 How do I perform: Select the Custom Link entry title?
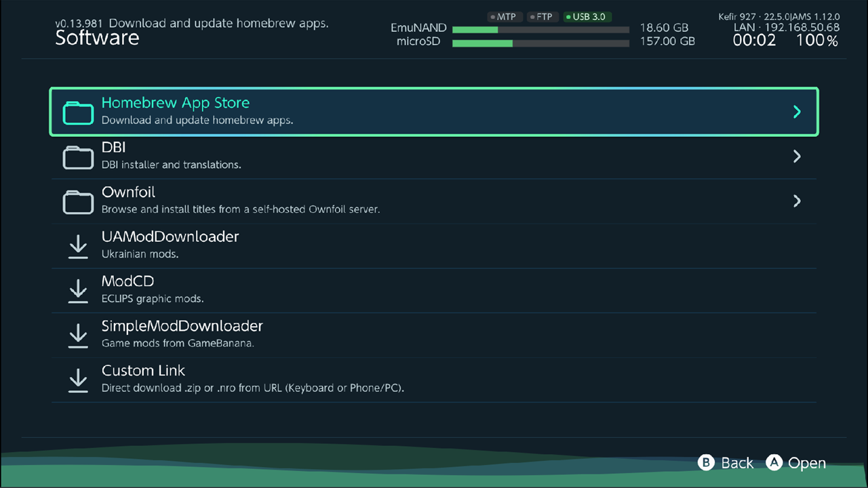pos(143,371)
